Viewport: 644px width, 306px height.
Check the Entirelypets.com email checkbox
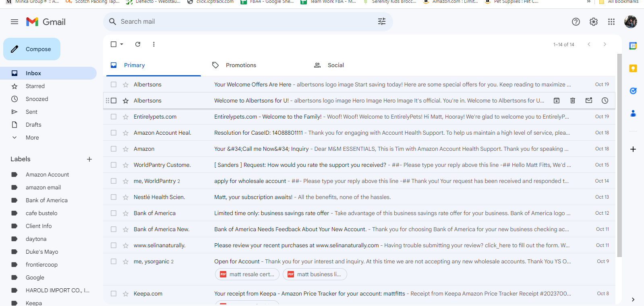click(x=114, y=117)
